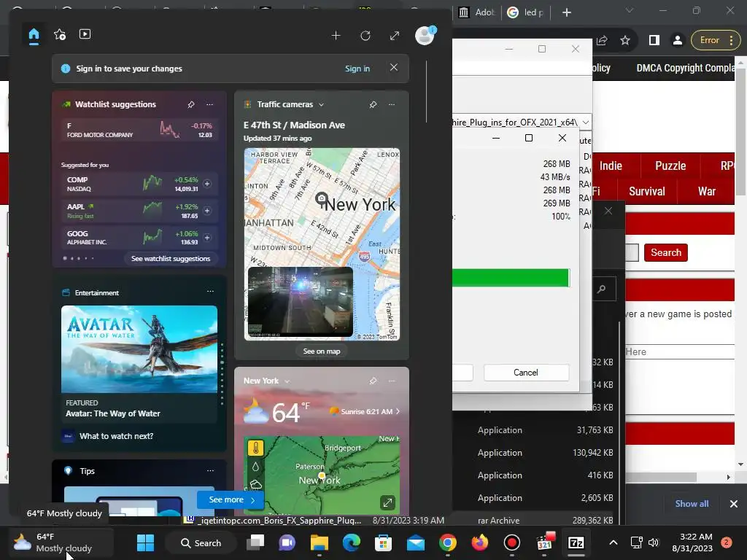Show hidden system tray icons
The height and width of the screenshot is (560, 747).
pyautogui.click(x=613, y=542)
